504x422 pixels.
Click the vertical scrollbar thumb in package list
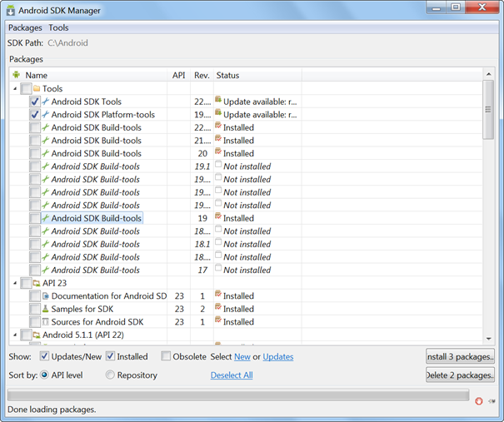pyautogui.click(x=488, y=110)
